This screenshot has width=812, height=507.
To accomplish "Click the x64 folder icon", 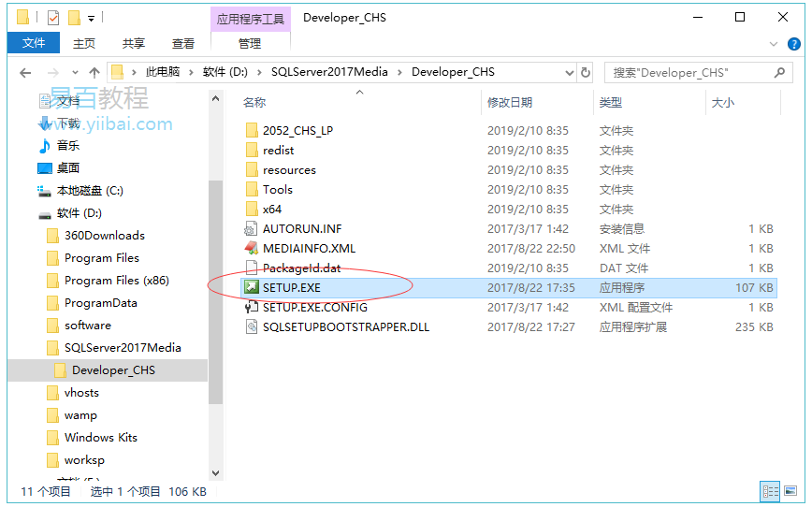I will (x=252, y=209).
